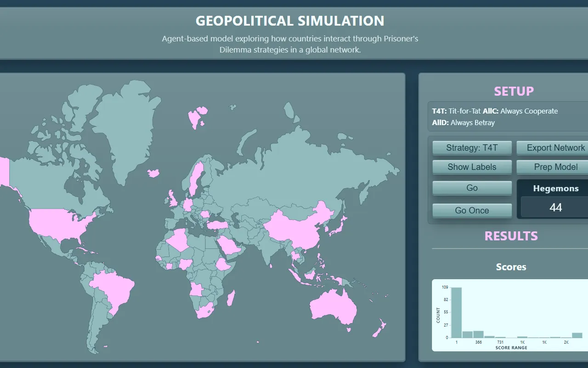
Task: Cycle the Strategy: T4T button
Action: (472, 148)
